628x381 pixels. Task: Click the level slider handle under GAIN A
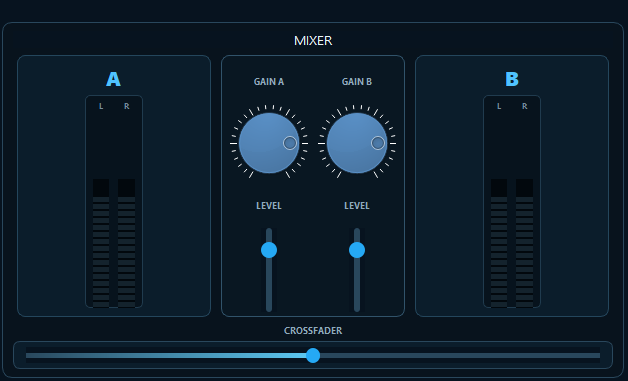point(269,250)
